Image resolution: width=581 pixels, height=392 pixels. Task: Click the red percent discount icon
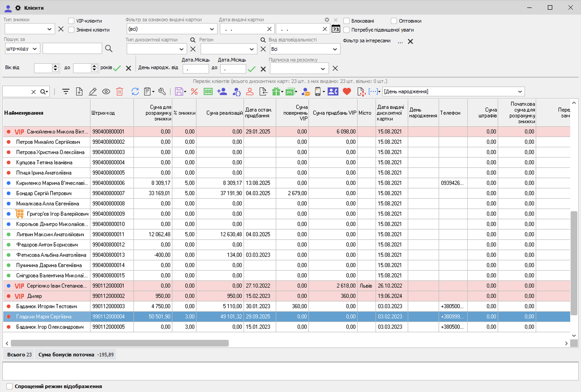pos(194,92)
